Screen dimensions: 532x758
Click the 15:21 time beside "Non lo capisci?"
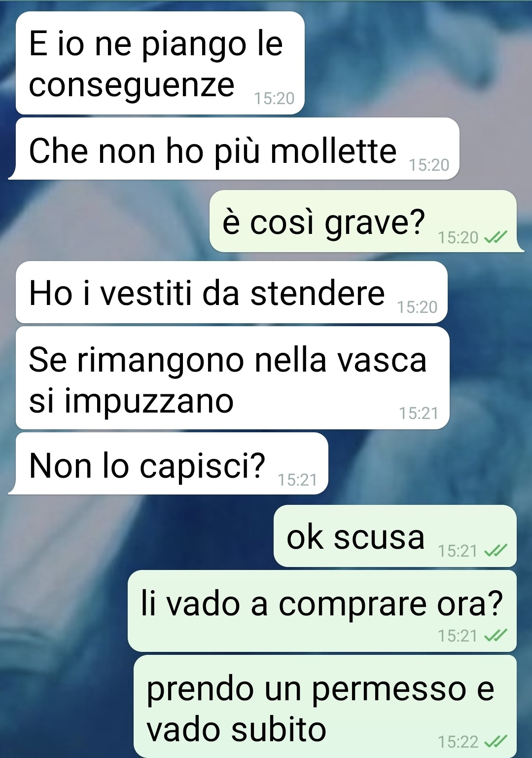(297, 480)
